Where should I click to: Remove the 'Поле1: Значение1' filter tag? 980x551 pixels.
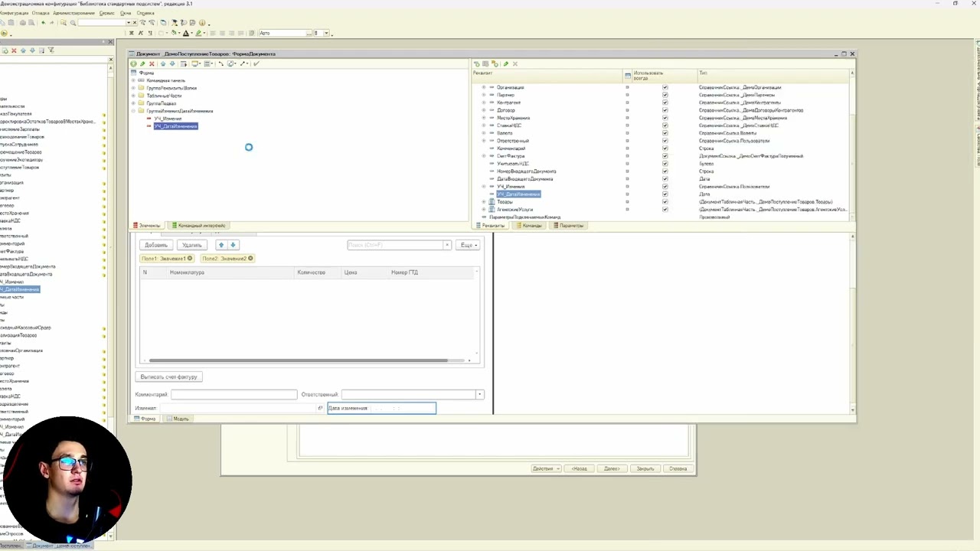pyautogui.click(x=190, y=259)
